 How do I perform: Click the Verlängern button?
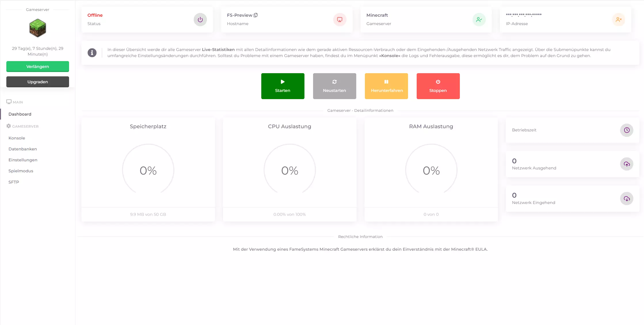coord(38,67)
